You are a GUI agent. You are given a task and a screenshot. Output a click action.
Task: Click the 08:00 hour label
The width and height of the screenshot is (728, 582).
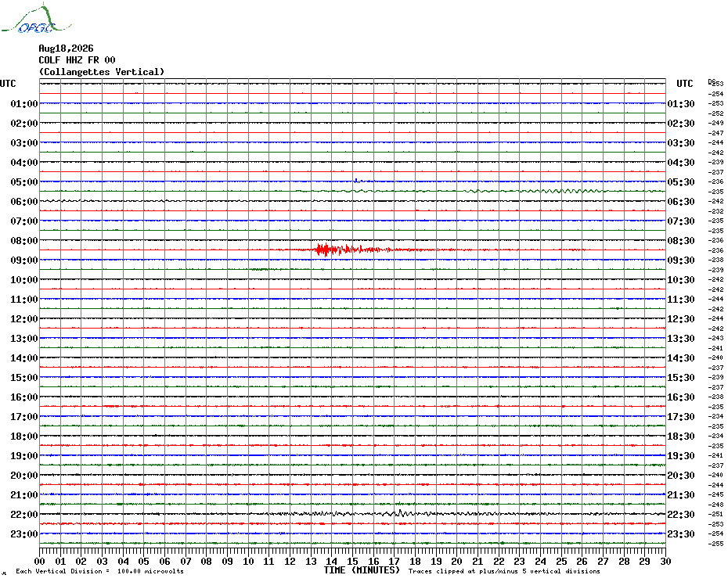[24, 240]
